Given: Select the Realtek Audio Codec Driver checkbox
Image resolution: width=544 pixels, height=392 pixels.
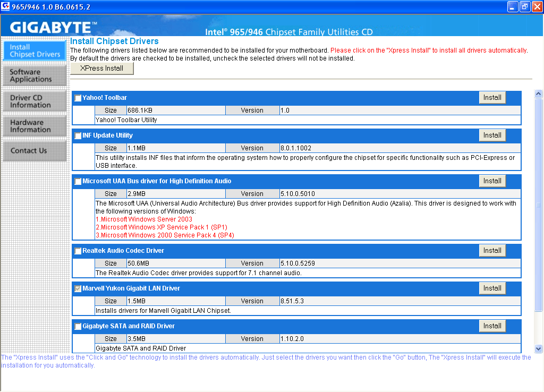Looking at the screenshot, I should pyautogui.click(x=78, y=251).
